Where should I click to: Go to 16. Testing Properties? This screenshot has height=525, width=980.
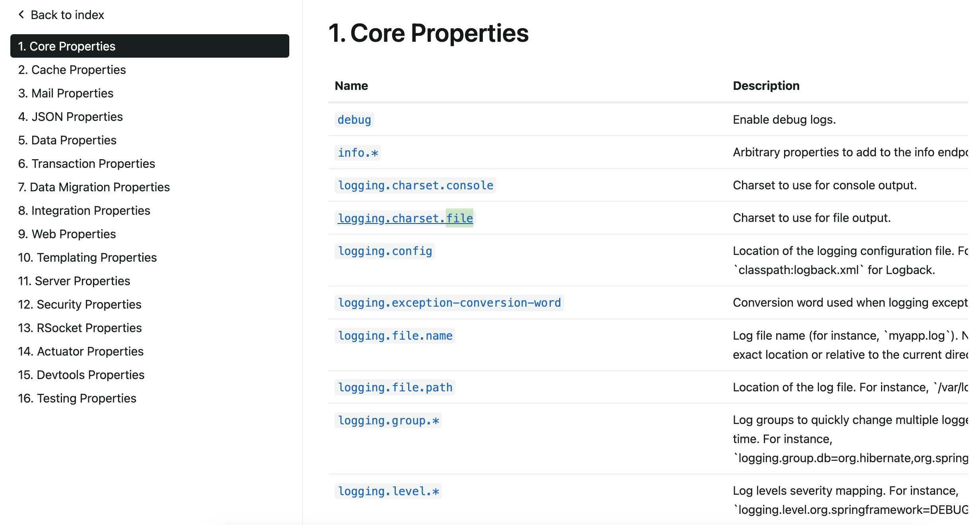click(77, 398)
